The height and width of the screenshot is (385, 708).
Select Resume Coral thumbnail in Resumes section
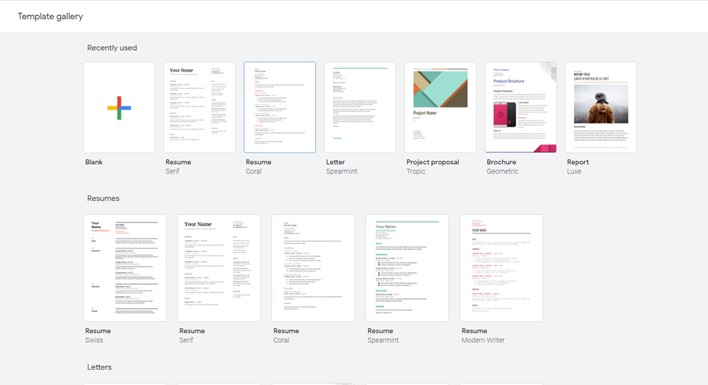pyautogui.click(x=313, y=268)
